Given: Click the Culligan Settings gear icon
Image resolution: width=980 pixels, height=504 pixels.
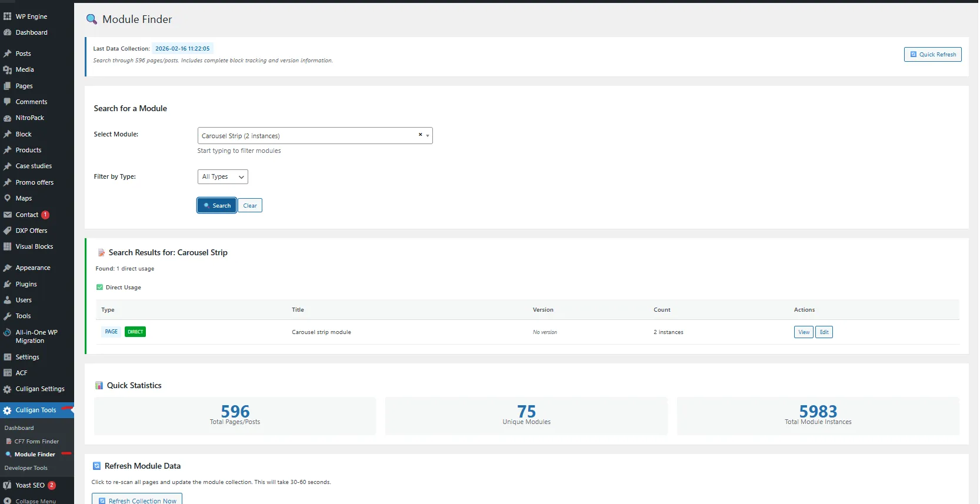Looking at the screenshot, I should coord(7,389).
